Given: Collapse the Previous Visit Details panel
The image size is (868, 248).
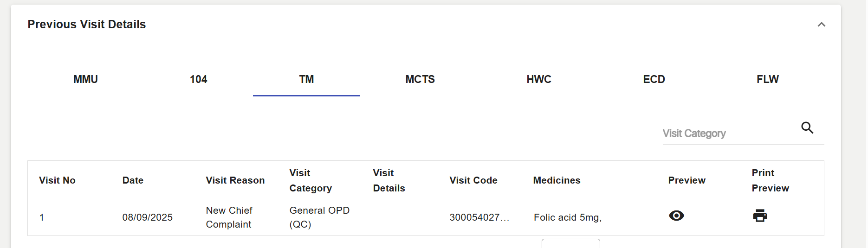Looking at the screenshot, I should pos(821,25).
